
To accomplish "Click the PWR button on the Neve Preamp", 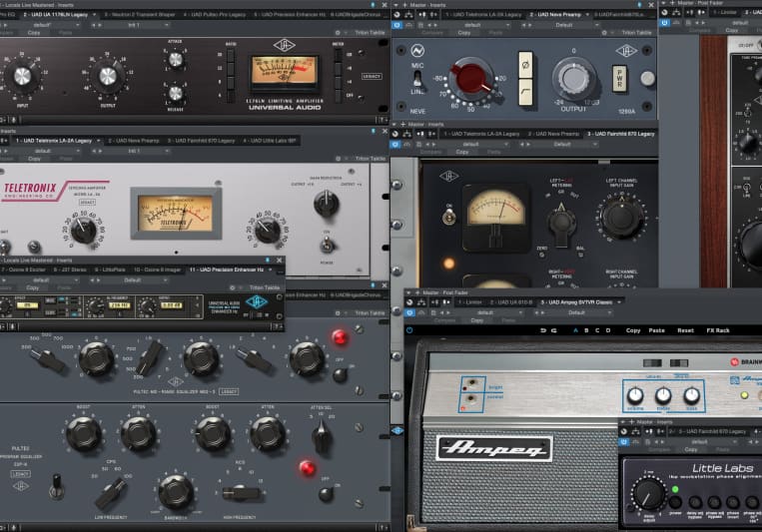I will [619, 78].
